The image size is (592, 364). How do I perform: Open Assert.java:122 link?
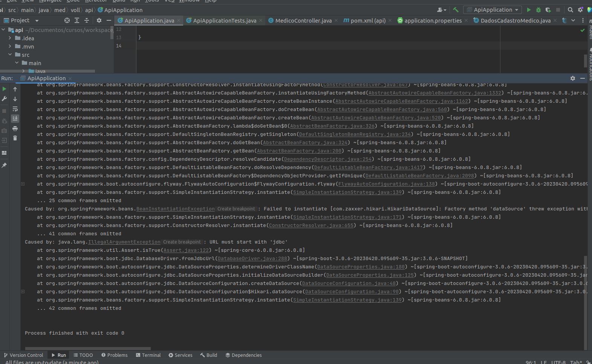pos(186,250)
